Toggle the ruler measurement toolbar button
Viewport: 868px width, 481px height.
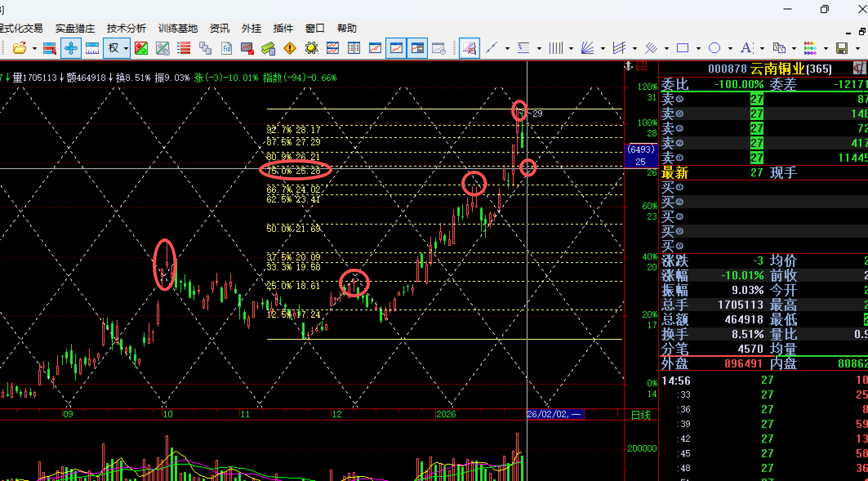92,48
